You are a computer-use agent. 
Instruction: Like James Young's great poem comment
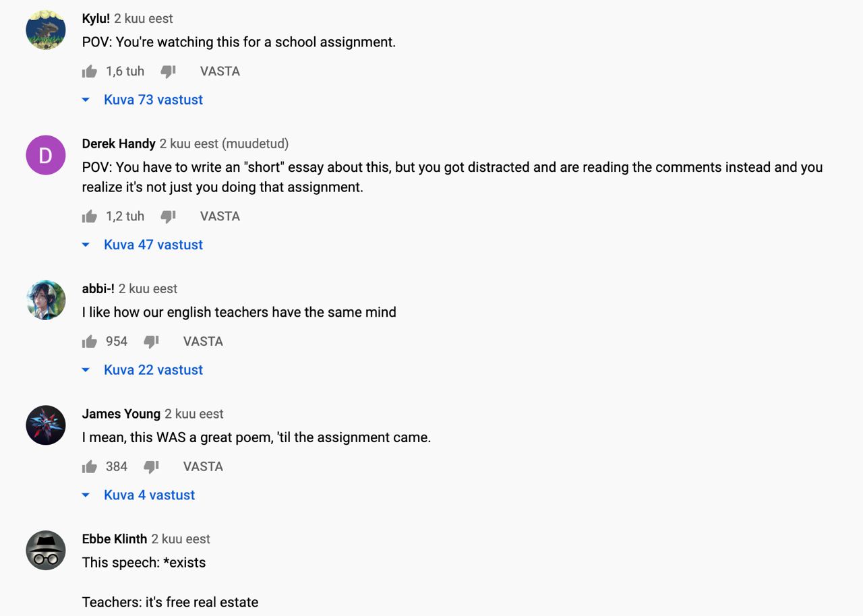click(x=90, y=467)
